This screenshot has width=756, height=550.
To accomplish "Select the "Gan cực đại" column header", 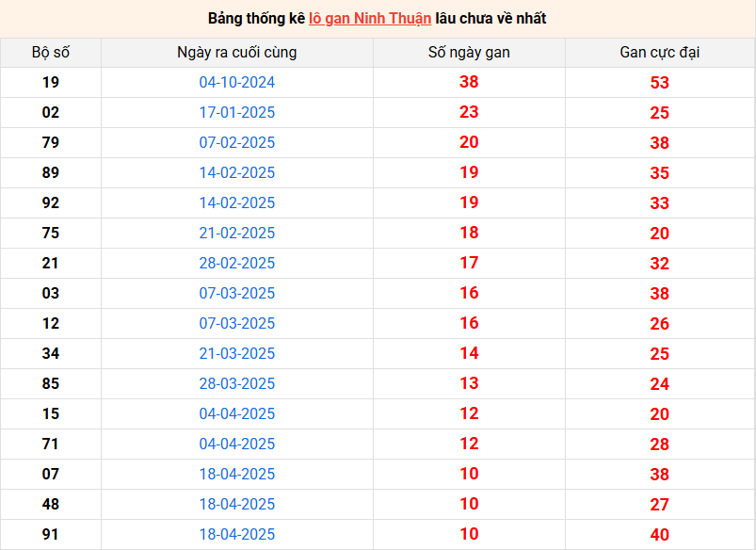I will click(659, 53).
